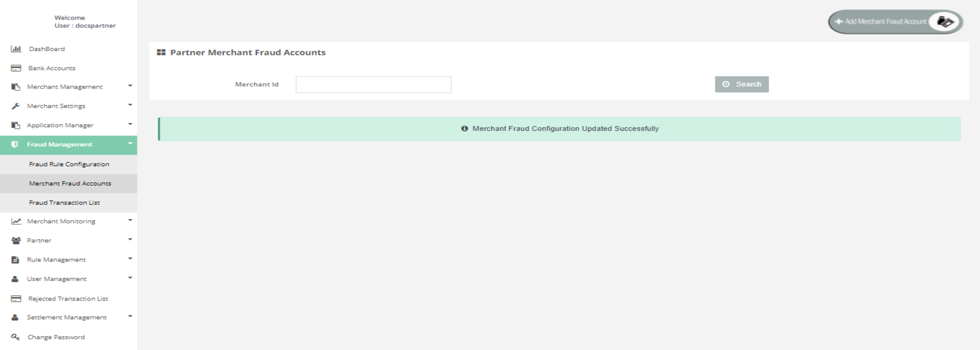Click the Partner group icon
This screenshot has width=980, height=350.
(x=16, y=240)
